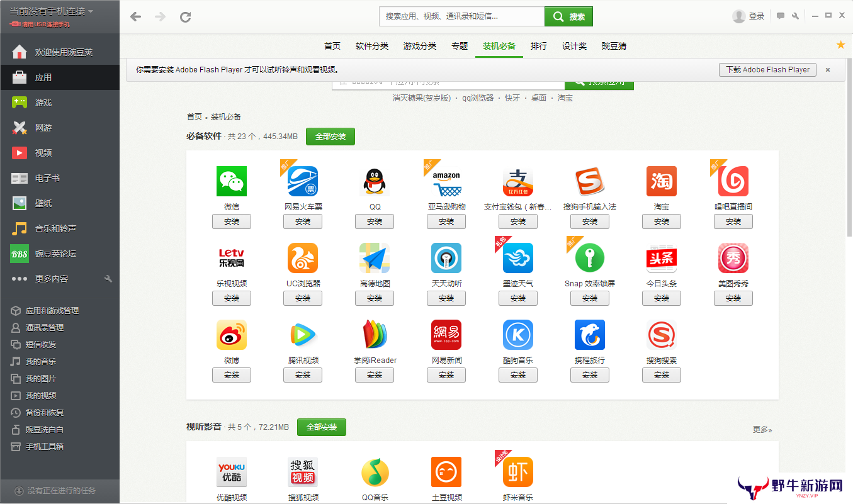Open 音乐和铃声 in the sidebar

click(x=60, y=228)
